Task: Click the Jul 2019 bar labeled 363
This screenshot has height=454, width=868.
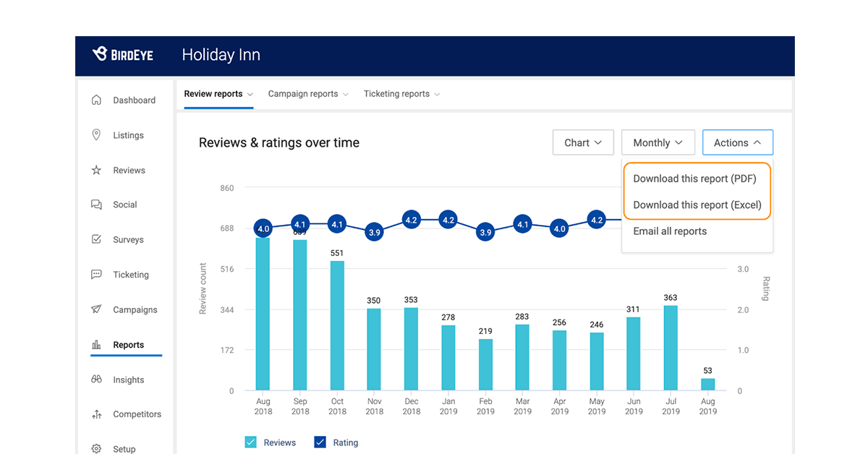Action: pyautogui.click(x=671, y=348)
